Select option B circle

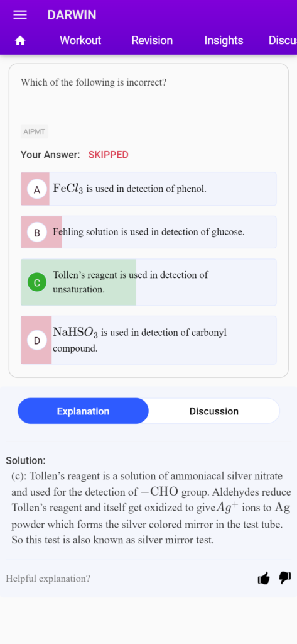tap(37, 233)
